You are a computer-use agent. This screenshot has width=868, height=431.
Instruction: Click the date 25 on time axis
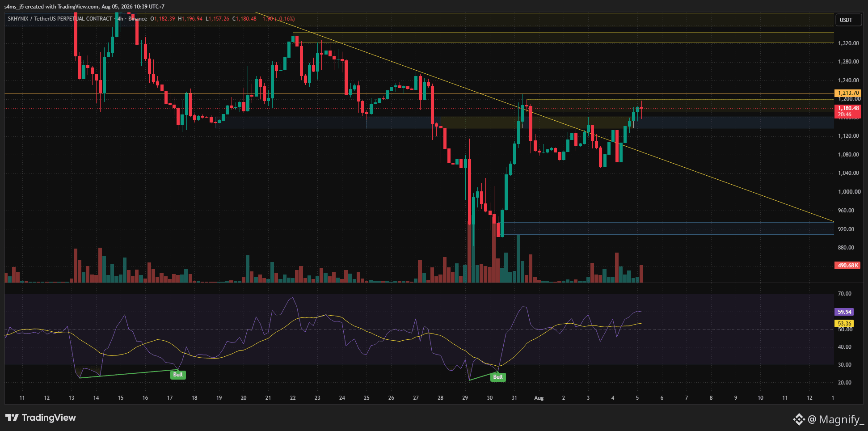coord(367,398)
